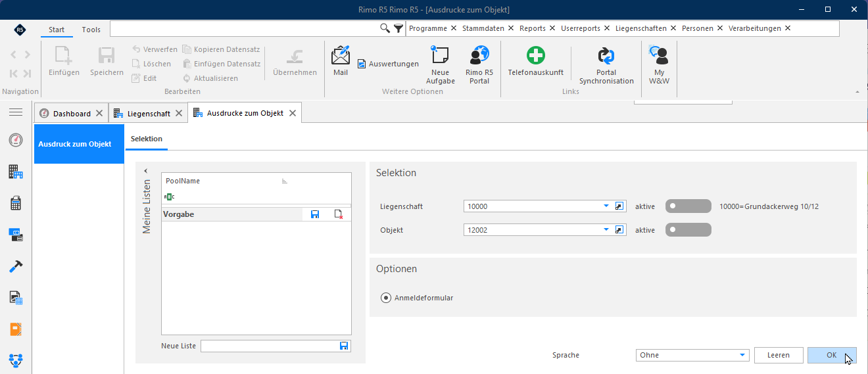Remove the Programme search tag

tap(454, 28)
